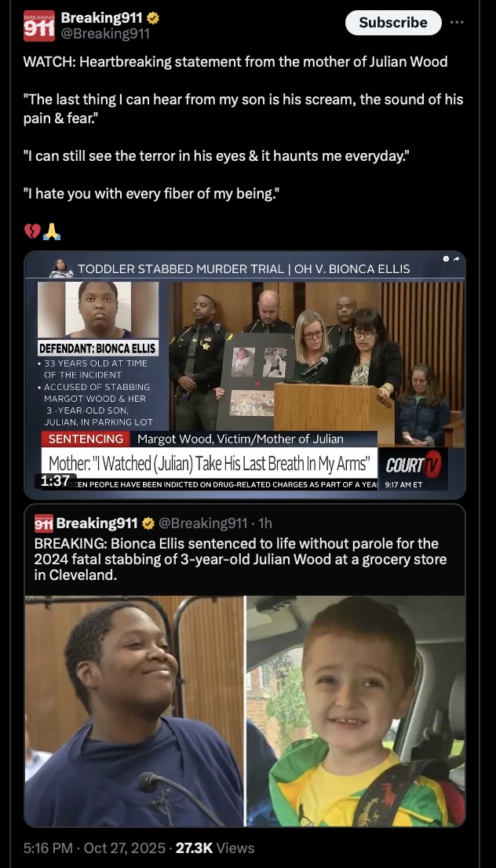Viewport: 496px width, 868px height.
Task: Subscribe to Breaking911
Action: point(393,23)
